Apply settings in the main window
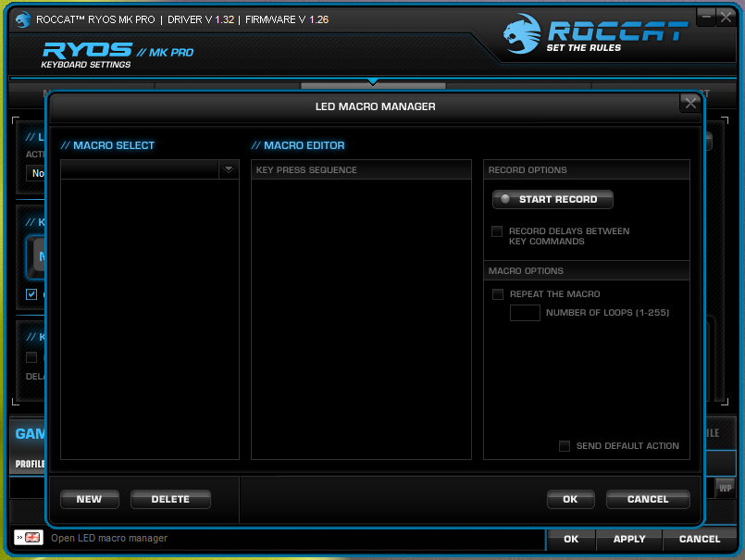Image resolution: width=745 pixels, height=560 pixels. click(x=629, y=539)
